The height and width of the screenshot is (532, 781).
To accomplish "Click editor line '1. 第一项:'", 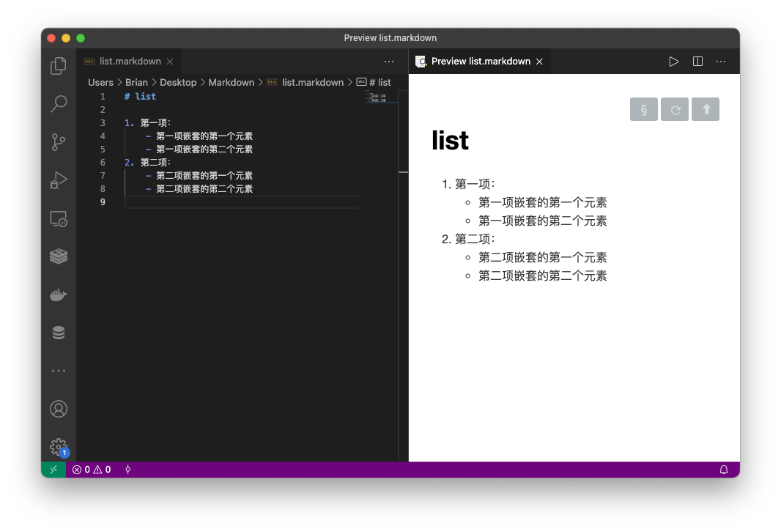I will [x=147, y=122].
